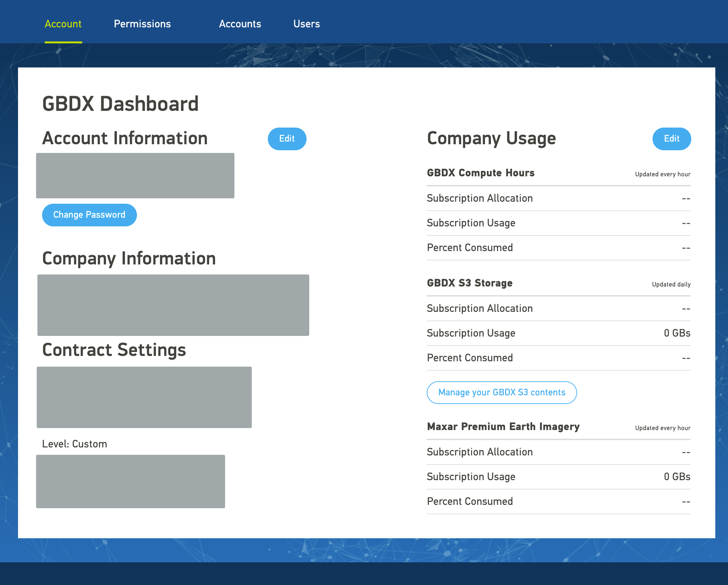Click the Level: Custom text
This screenshot has height=585, width=728.
[x=74, y=444]
